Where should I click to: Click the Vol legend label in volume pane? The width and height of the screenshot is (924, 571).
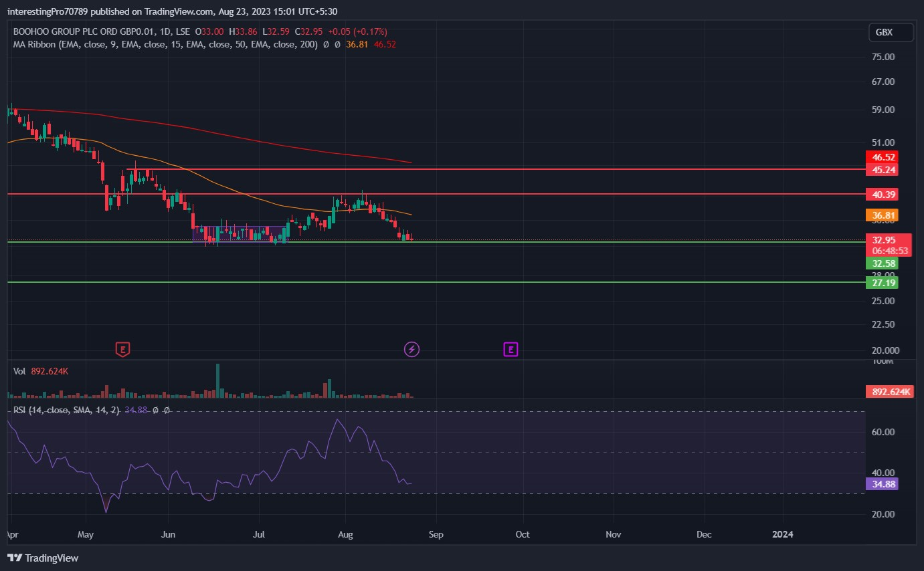[x=19, y=370]
